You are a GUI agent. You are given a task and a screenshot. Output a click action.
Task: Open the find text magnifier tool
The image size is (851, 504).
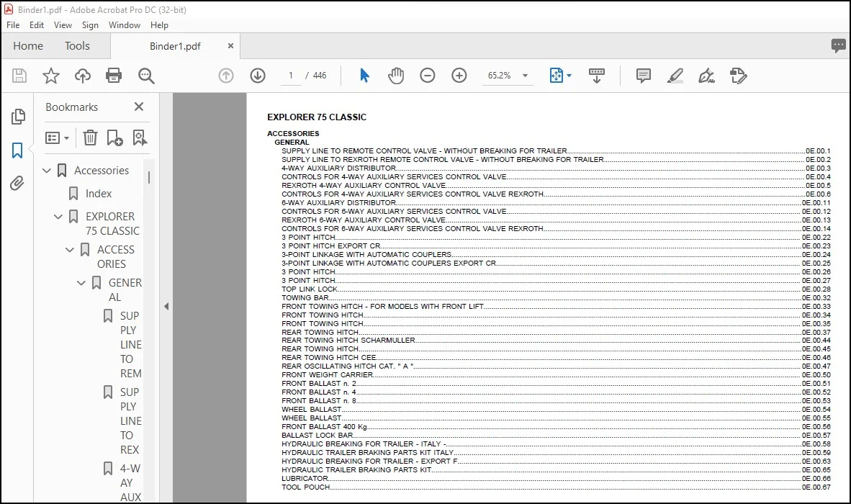[x=146, y=76]
